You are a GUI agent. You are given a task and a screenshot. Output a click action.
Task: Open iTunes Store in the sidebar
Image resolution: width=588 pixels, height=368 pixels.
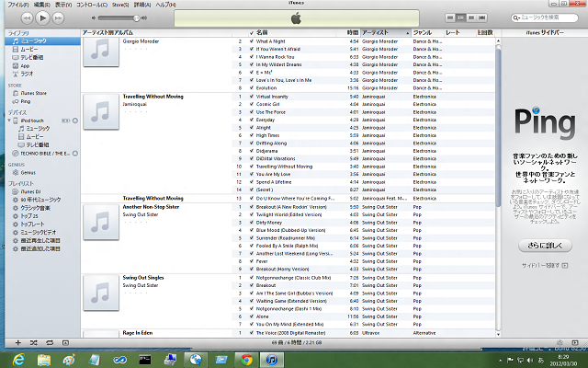point(33,93)
